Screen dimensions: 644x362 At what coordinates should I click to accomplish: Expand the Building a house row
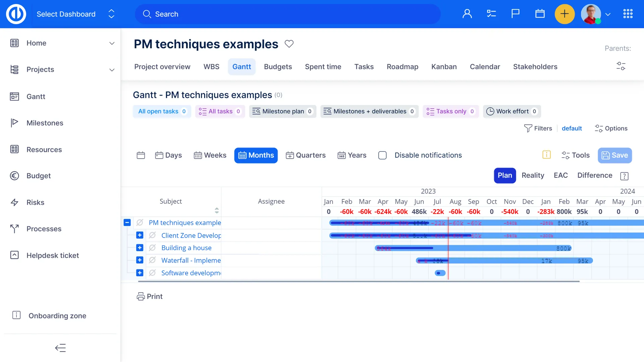140,248
